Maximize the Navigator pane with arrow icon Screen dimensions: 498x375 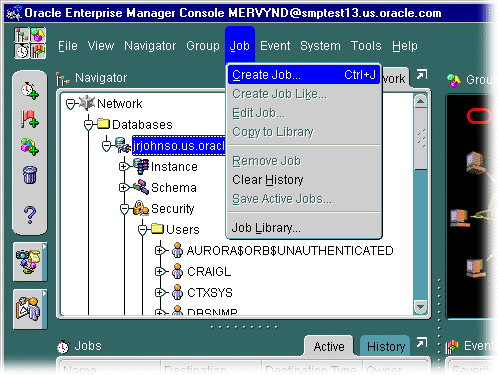coord(422,74)
